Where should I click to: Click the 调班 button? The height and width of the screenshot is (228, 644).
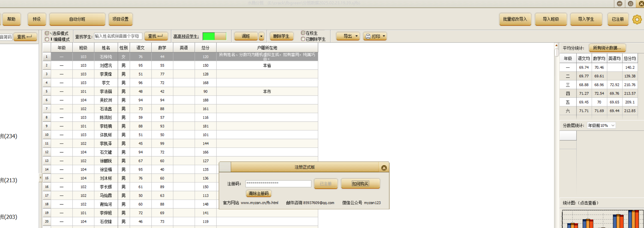coord(246,36)
